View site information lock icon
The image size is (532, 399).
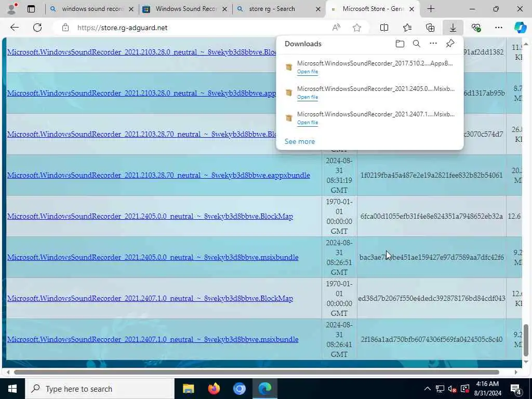(65, 28)
